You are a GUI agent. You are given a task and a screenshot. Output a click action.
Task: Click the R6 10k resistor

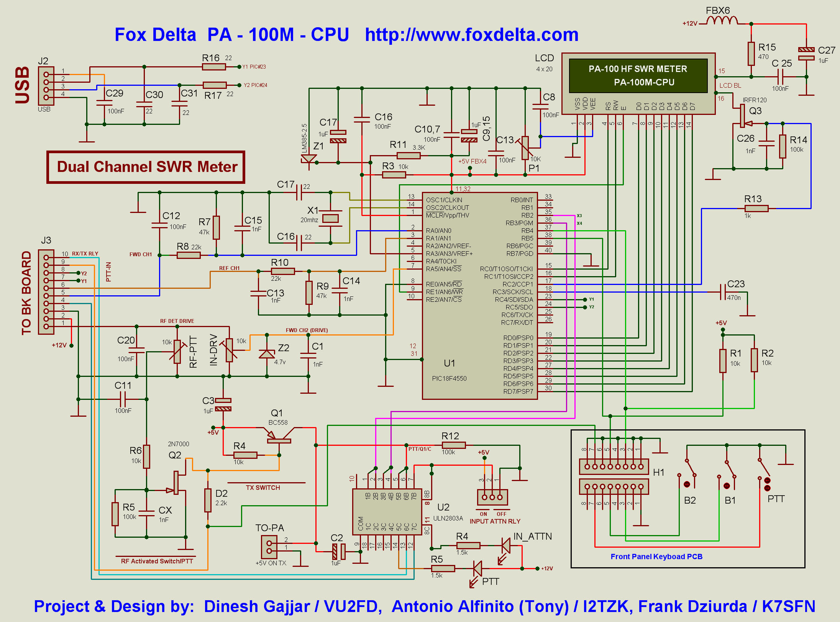tap(146, 457)
